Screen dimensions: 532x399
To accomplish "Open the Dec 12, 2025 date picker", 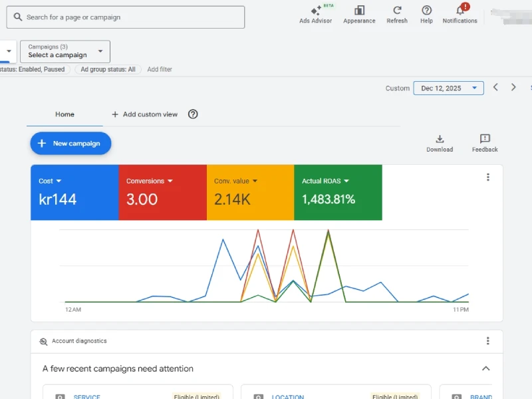I will click(x=448, y=88).
